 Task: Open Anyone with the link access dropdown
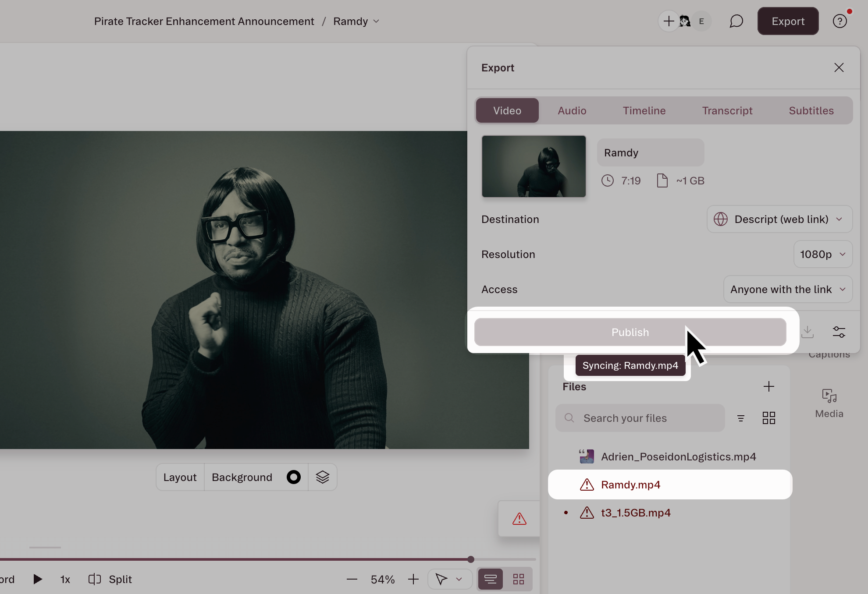pyautogui.click(x=787, y=289)
